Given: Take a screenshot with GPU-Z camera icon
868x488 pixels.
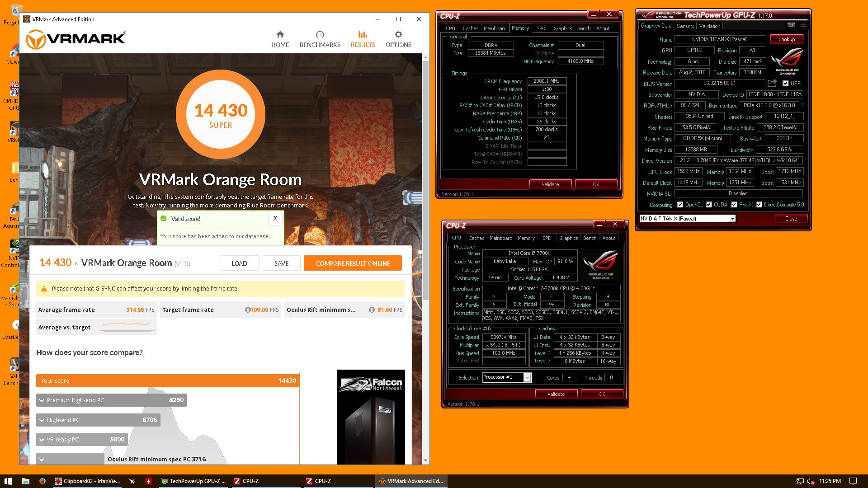Looking at the screenshot, I should coord(791,25).
